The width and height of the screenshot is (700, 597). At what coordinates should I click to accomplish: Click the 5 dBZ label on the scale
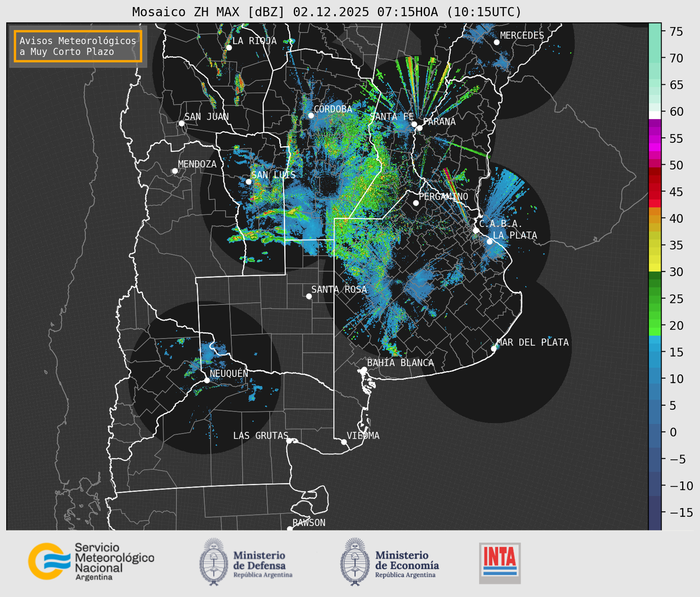coord(672,406)
